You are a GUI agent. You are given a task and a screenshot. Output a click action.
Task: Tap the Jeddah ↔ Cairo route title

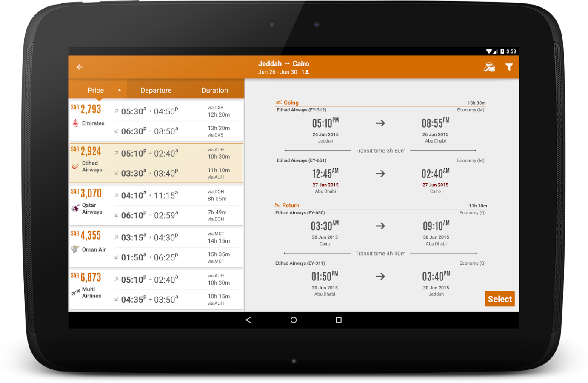(283, 63)
